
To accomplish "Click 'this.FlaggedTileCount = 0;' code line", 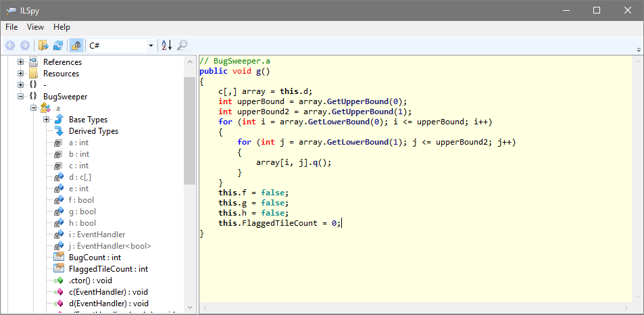I will [x=279, y=223].
